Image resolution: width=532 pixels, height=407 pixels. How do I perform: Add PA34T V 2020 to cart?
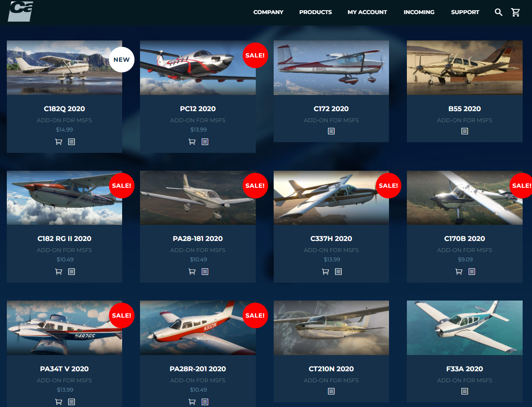tap(59, 402)
